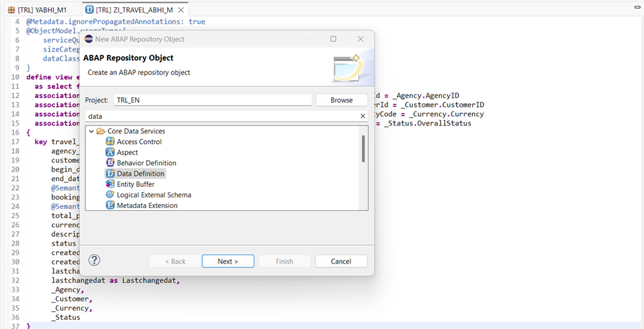Screen dimensions: 644x329
Task: Click the Eclipse icon in dialog title
Action: pos(89,39)
